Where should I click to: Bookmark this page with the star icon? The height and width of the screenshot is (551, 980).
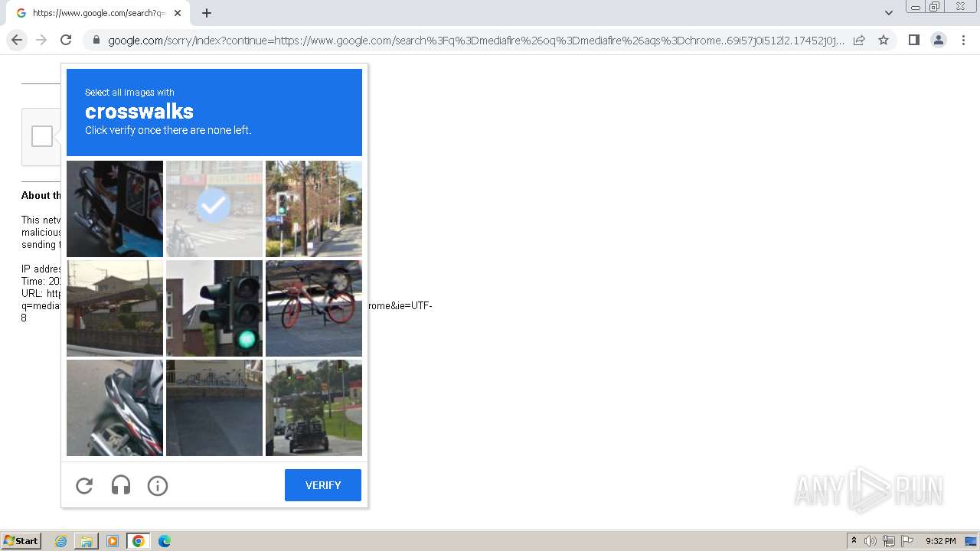[884, 40]
